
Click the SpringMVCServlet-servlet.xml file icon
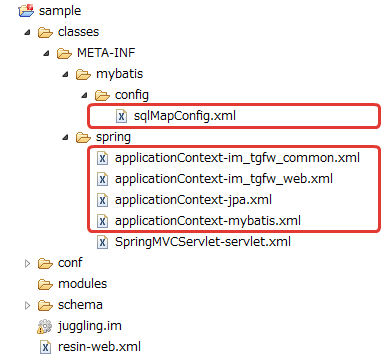pyautogui.click(x=102, y=242)
